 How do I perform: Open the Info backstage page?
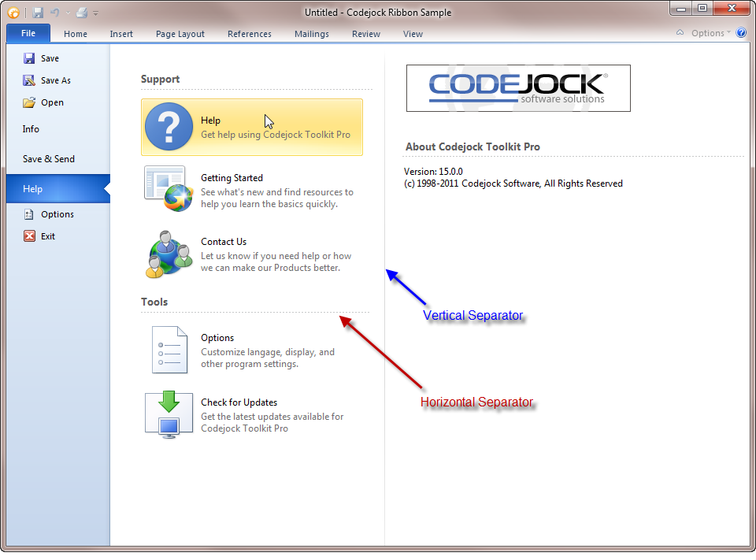tap(31, 129)
